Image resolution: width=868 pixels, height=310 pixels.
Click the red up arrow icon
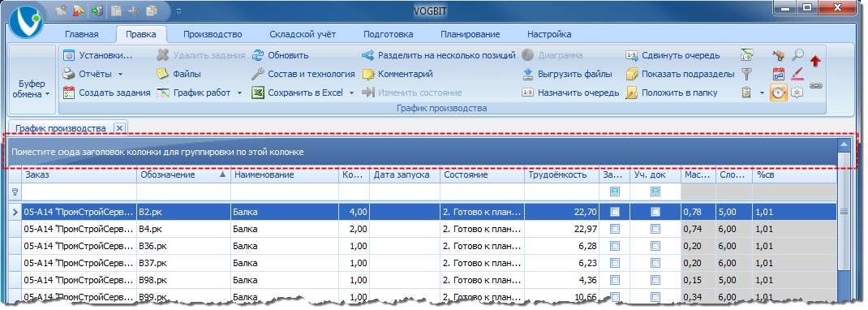coord(814,61)
